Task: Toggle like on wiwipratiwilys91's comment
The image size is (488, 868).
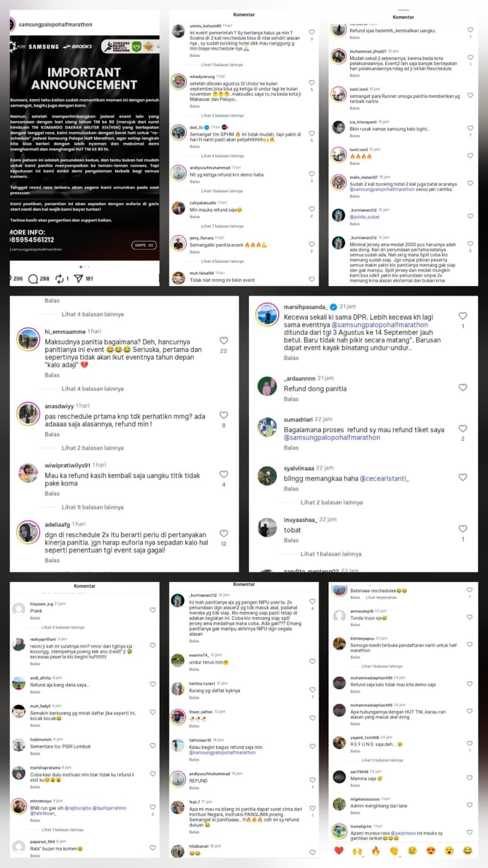Action: (x=224, y=474)
